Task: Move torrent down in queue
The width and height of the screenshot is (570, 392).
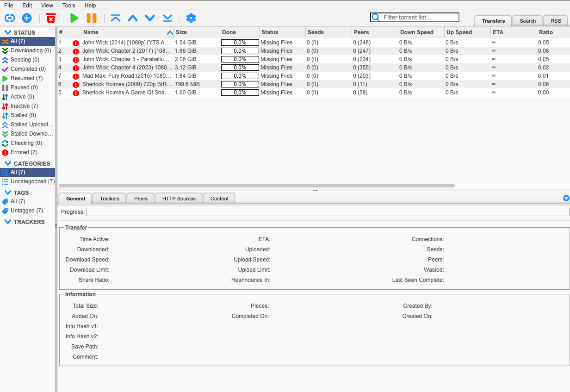Action: click(x=150, y=18)
